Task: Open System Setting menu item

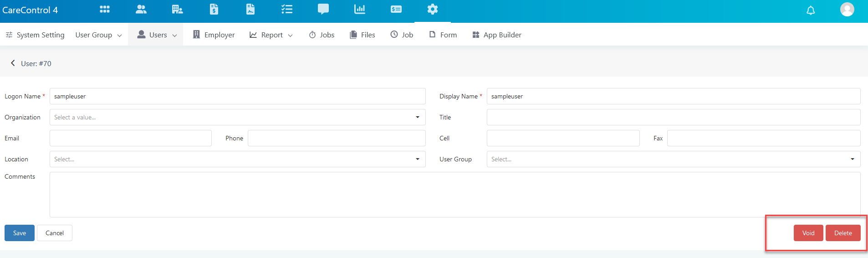Action: click(x=35, y=35)
